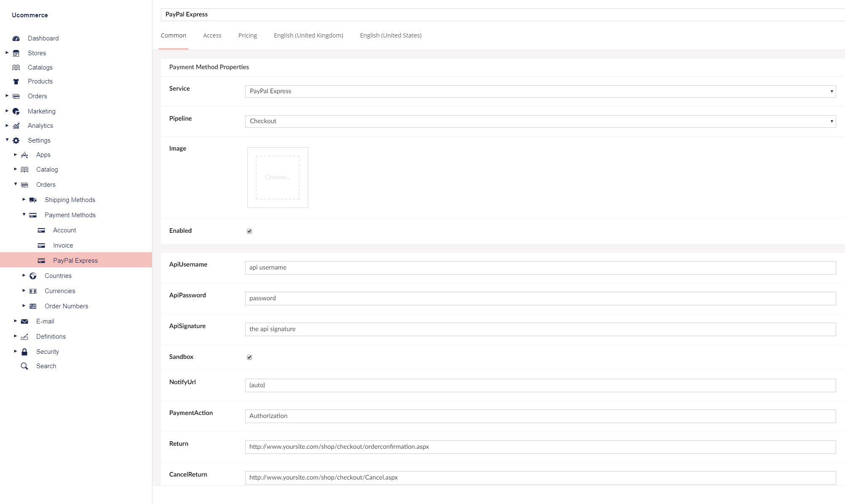The image size is (845, 504).
Task: Click the Countries globe icon
Action: coord(33,276)
